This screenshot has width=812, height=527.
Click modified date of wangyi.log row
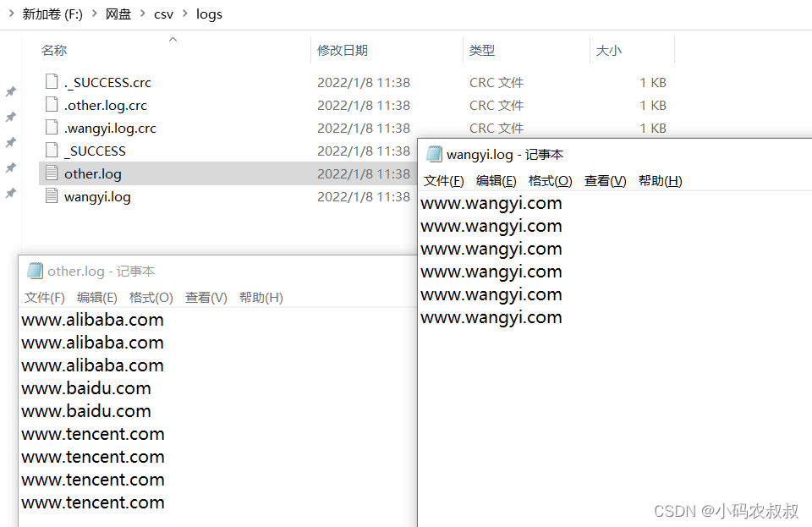click(364, 197)
